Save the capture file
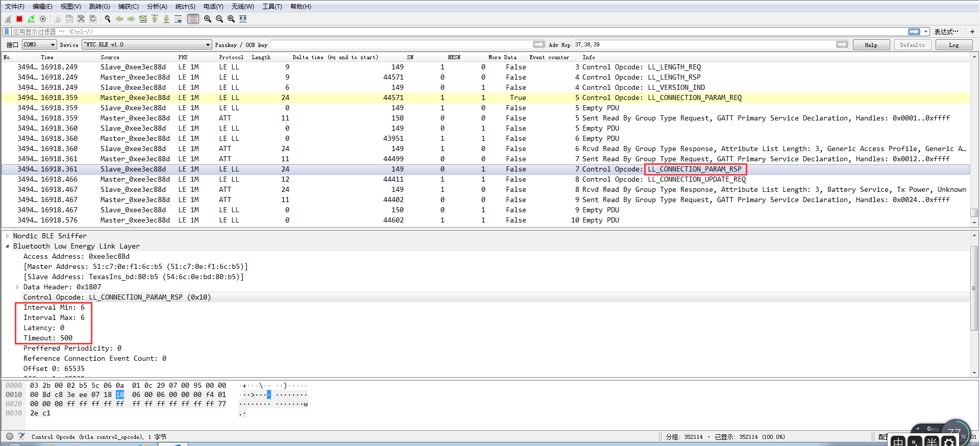Viewport: 980px width, 446px height. click(69, 19)
